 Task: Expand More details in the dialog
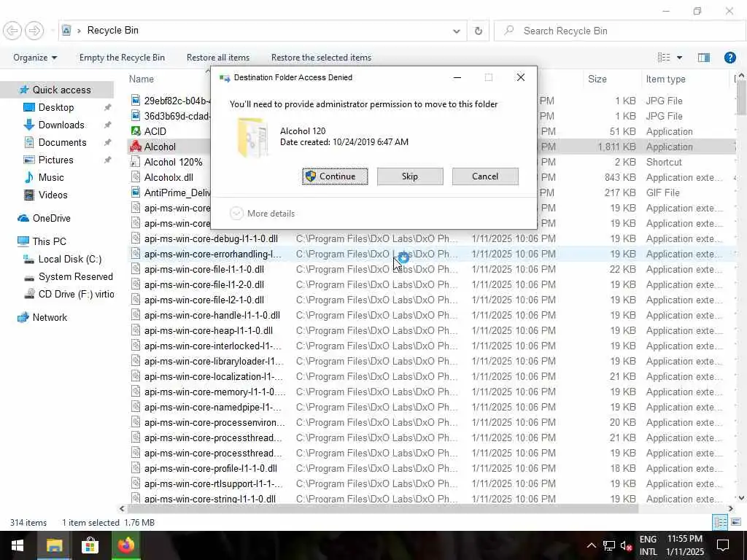pyautogui.click(x=263, y=214)
